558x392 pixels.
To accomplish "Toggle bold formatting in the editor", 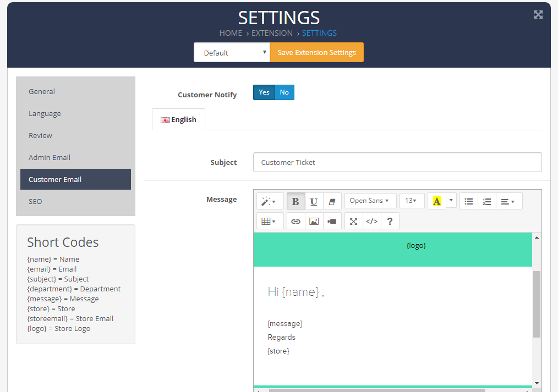I will tap(296, 201).
